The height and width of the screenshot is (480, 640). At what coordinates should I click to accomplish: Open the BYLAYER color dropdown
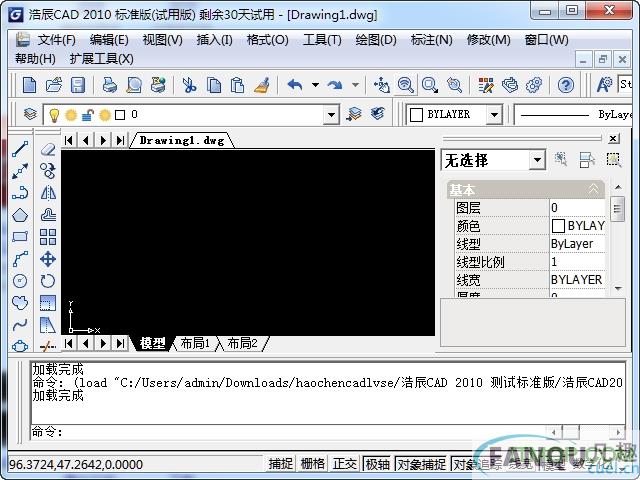click(x=494, y=115)
